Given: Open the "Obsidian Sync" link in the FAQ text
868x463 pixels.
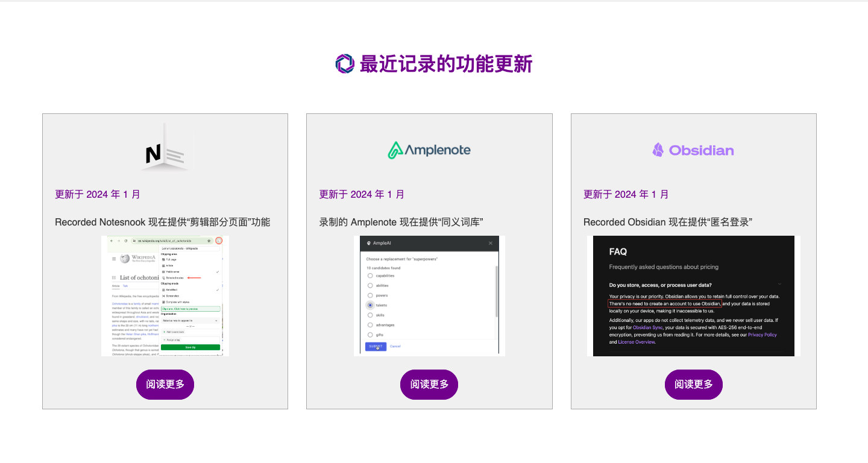Looking at the screenshot, I should pos(648,327).
